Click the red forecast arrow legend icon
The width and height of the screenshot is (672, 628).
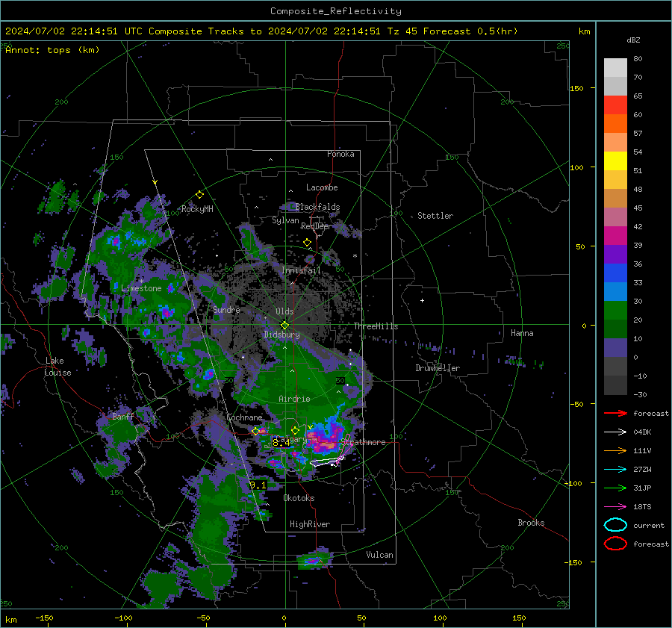click(615, 413)
